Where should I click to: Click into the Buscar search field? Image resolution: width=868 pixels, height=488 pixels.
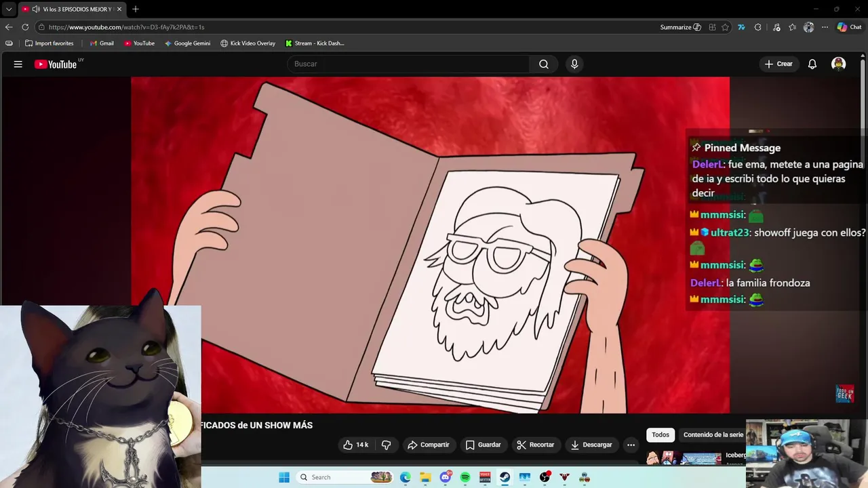pos(409,64)
